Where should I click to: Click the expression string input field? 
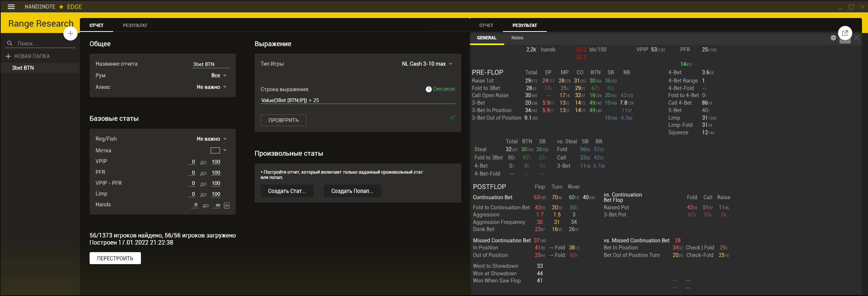358,100
